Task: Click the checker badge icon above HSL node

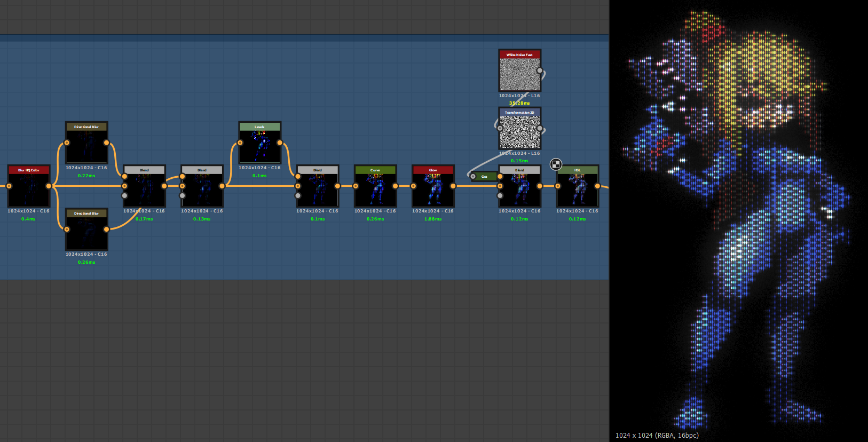Action: tap(556, 164)
